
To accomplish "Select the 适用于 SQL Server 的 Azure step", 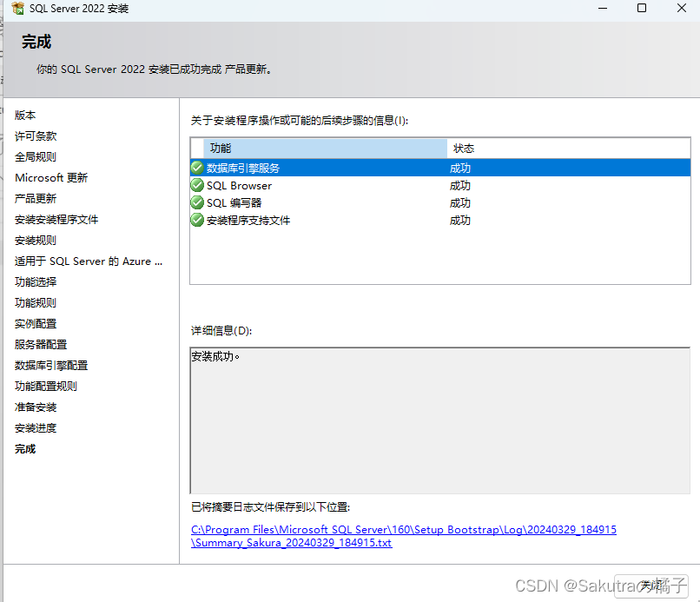I will pos(89,261).
